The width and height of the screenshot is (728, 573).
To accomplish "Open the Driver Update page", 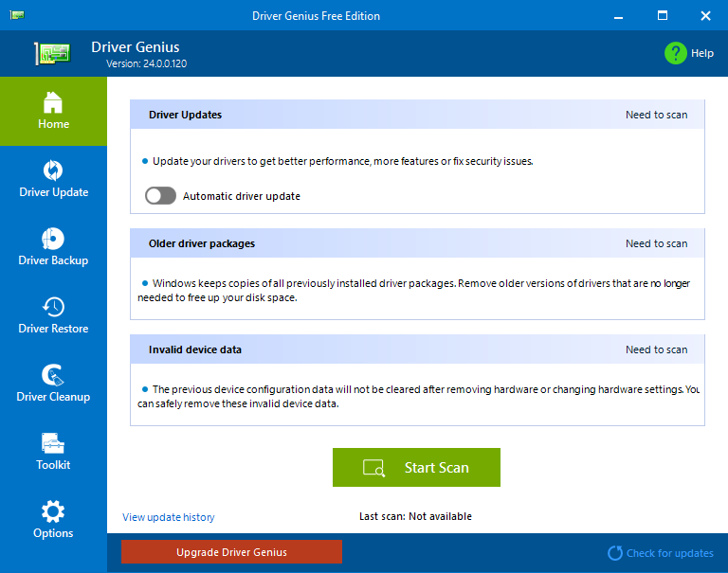I will [x=53, y=179].
